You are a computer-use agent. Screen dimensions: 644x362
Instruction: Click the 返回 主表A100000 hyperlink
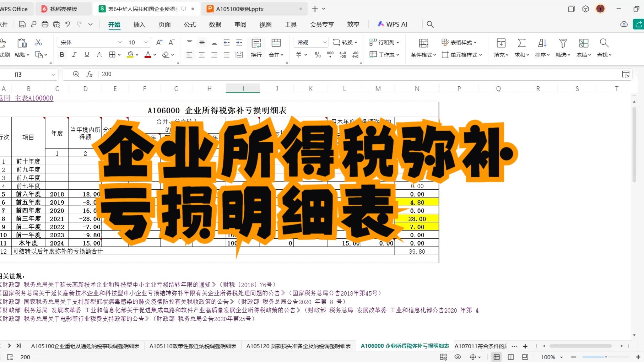point(27,98)
